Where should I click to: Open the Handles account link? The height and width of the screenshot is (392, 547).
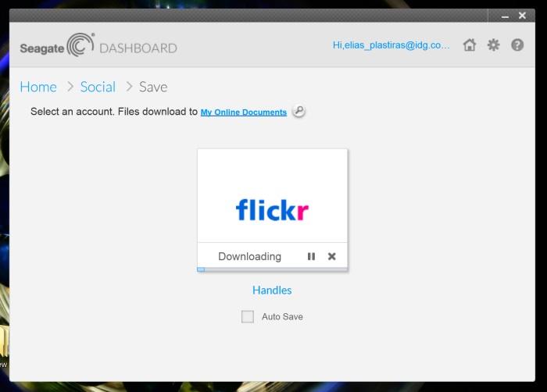coord(272,290)
